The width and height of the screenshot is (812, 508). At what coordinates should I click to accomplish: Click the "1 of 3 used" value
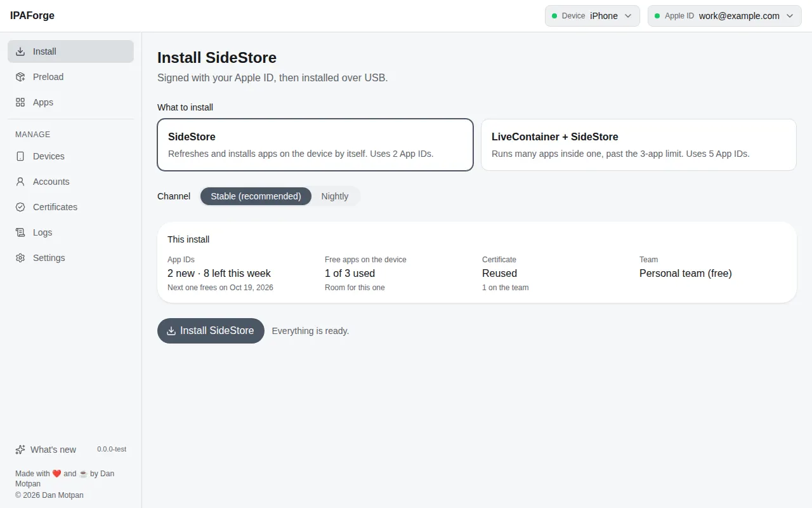click(350, 274)
